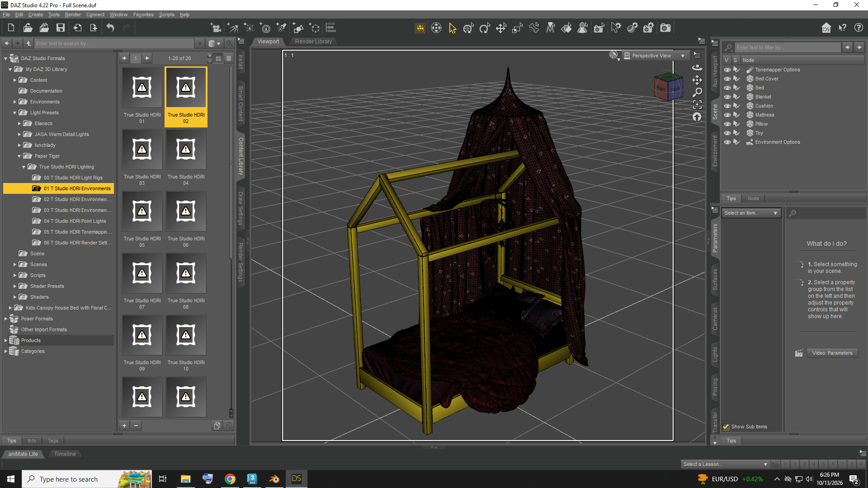The width and height of the screenshot is (868, 488).
Task: Click the scene filter text field
Action: tap(788, 47)
